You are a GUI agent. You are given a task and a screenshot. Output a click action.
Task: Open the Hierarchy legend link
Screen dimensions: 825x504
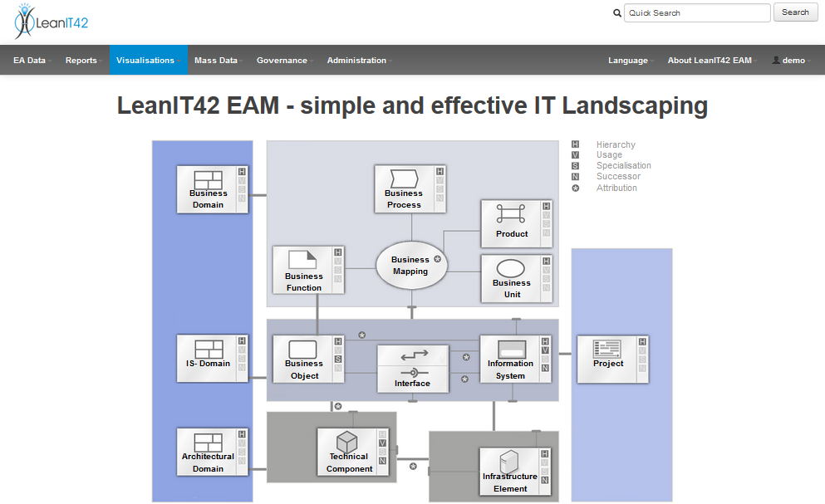pyautogui.click(x=615, y=144)
